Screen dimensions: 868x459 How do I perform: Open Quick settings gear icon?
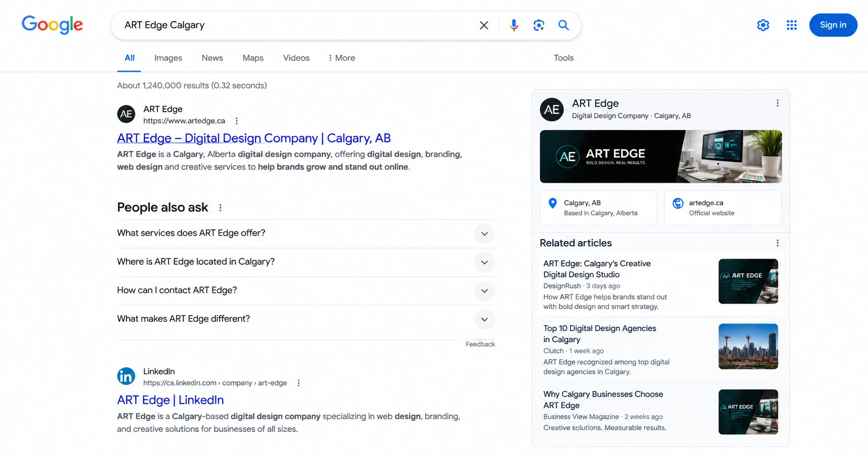pyautogui.click(x=763, y=25)
